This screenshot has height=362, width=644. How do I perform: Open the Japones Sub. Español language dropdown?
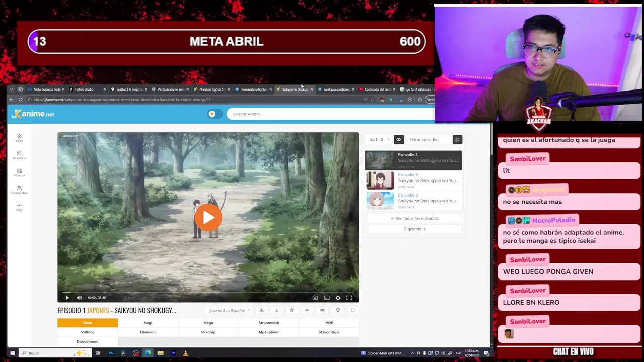click(x=229, y=310)
